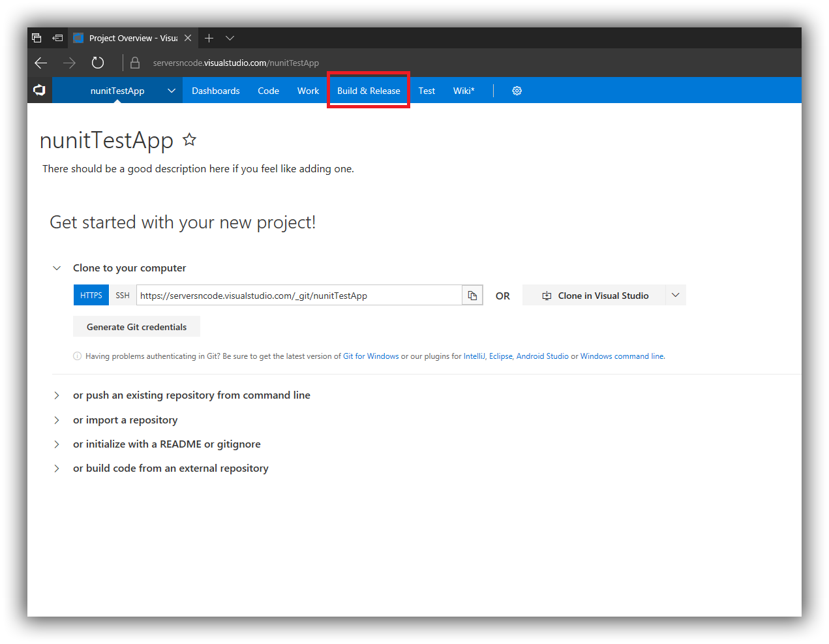Switch the clone protocol to SSH
The width and height of the screenshot is (829, 644).
123,296
